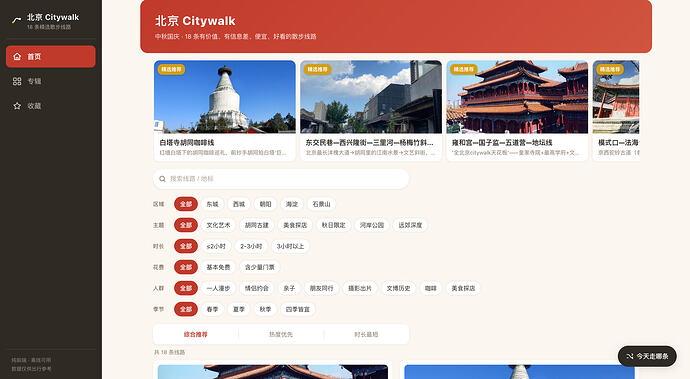Filter region by 东城

[213, 204]
